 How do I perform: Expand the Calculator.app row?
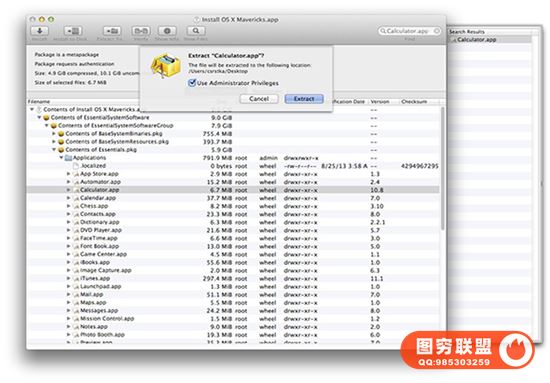(68, 190)
